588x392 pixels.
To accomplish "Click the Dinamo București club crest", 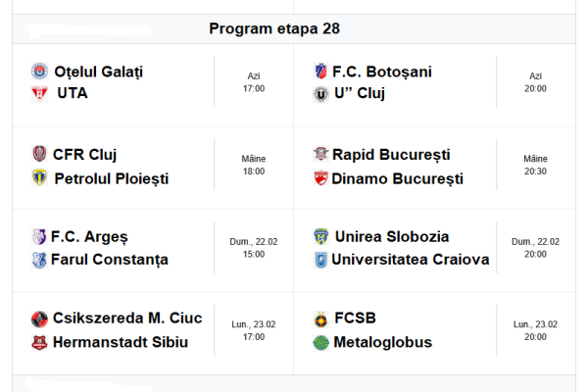I will 320,177.
